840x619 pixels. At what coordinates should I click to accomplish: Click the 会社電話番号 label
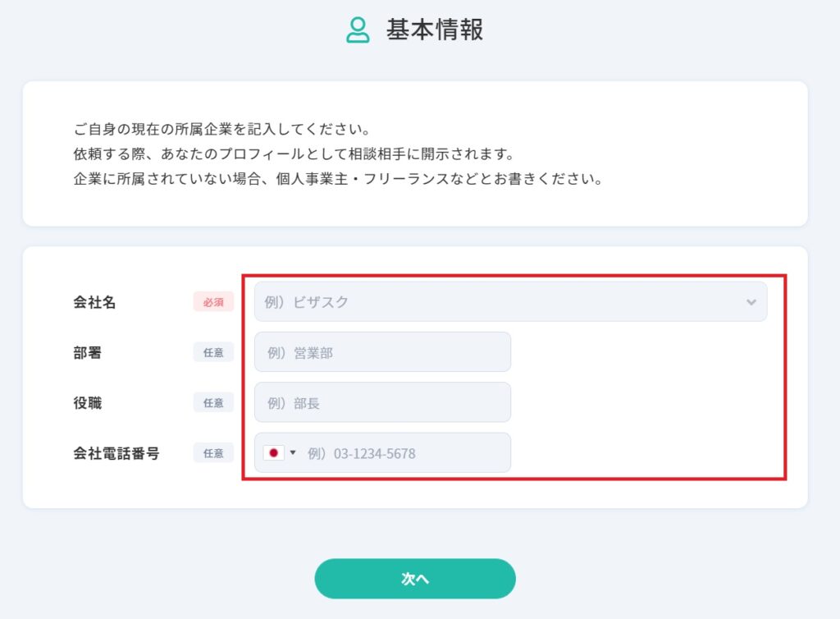[x=116, y=453]
